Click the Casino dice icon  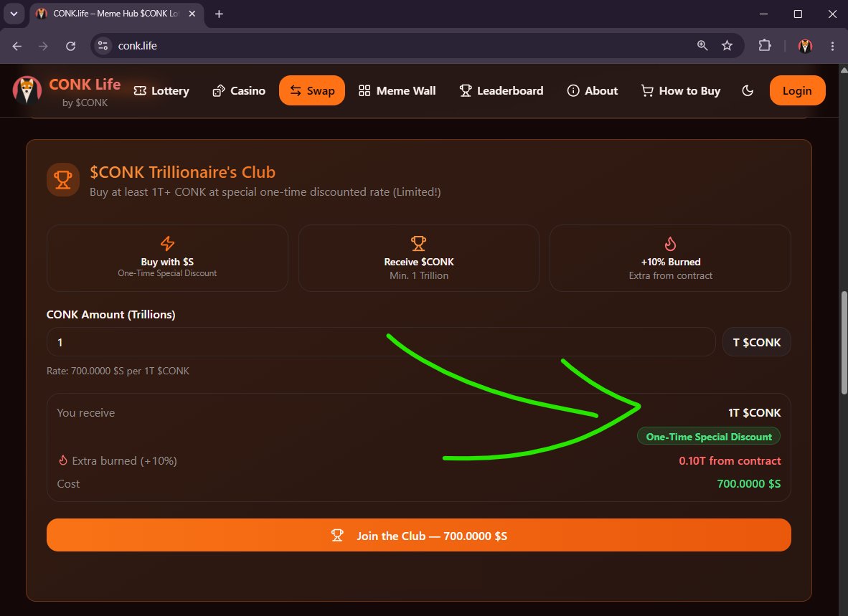coord(219,91)
